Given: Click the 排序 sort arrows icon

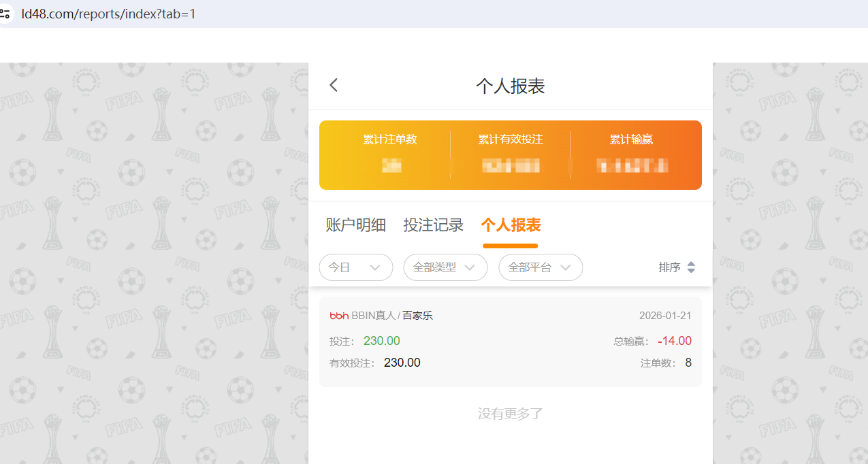Looking at the screenshot, I should point(691,267).
